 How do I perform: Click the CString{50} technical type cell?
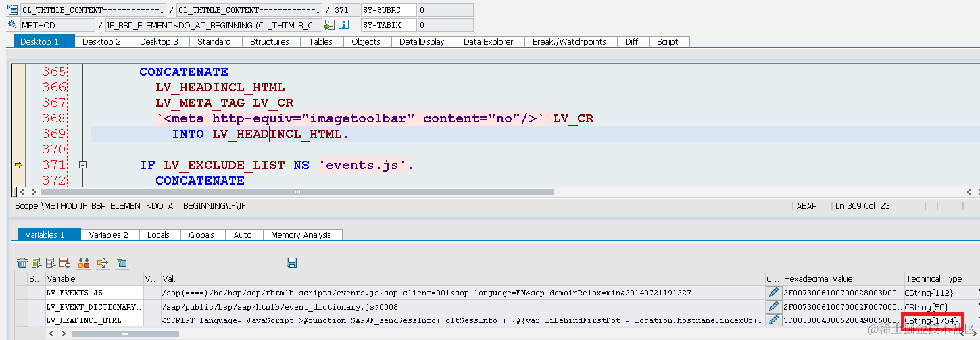tap(940, 306)
